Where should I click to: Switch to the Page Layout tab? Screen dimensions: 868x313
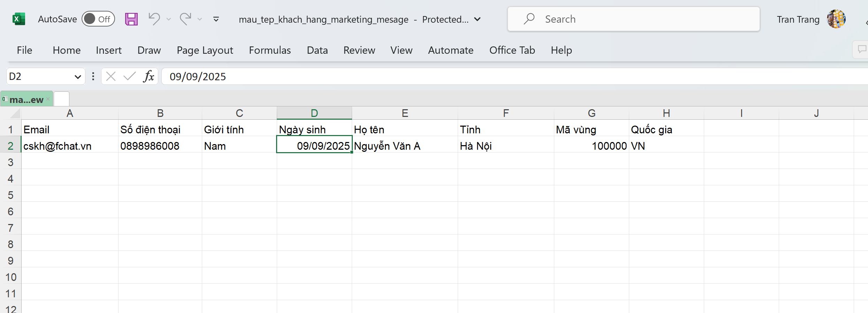(x=205, y=50)
